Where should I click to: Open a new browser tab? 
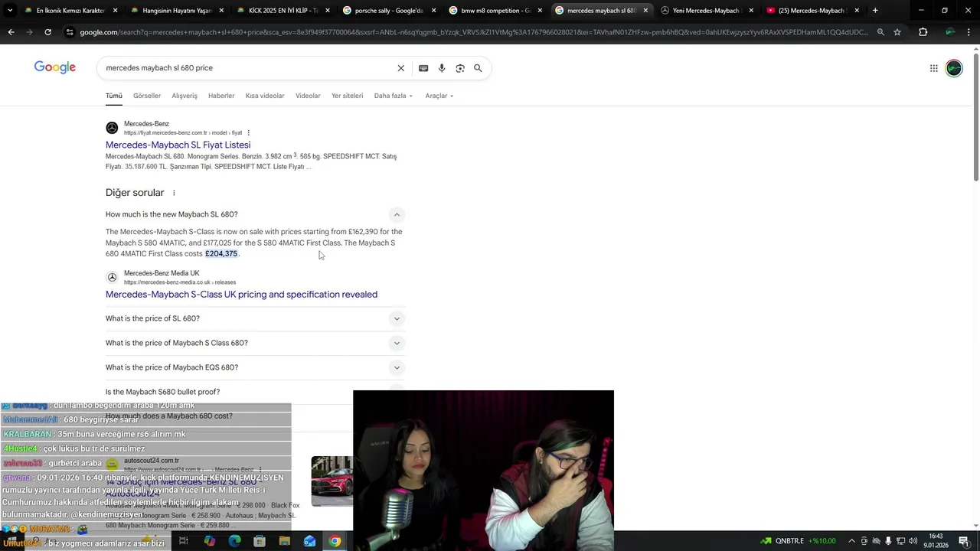[875, 11]
